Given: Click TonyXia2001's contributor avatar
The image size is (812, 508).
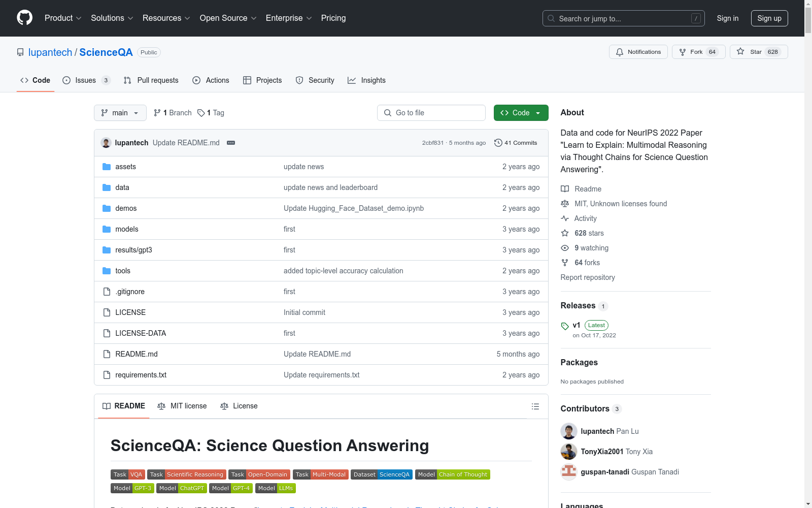Looking at the screenshot, I should [569, 452].
